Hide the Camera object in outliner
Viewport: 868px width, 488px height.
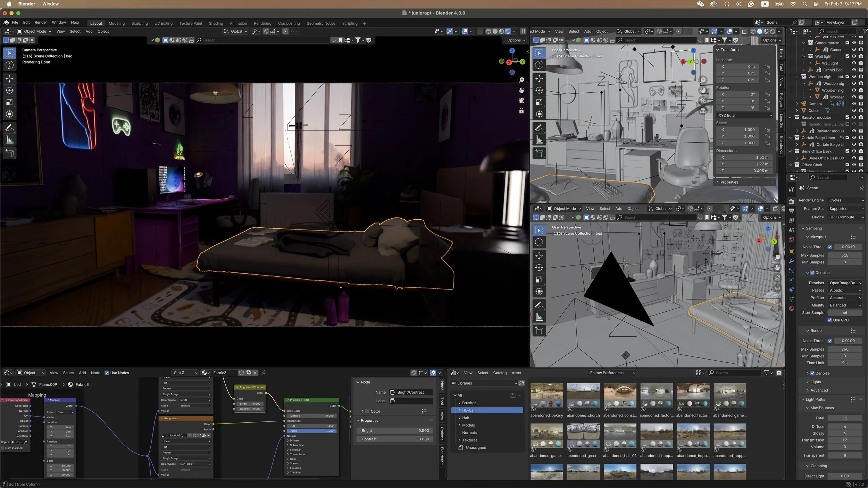point(854,104)
